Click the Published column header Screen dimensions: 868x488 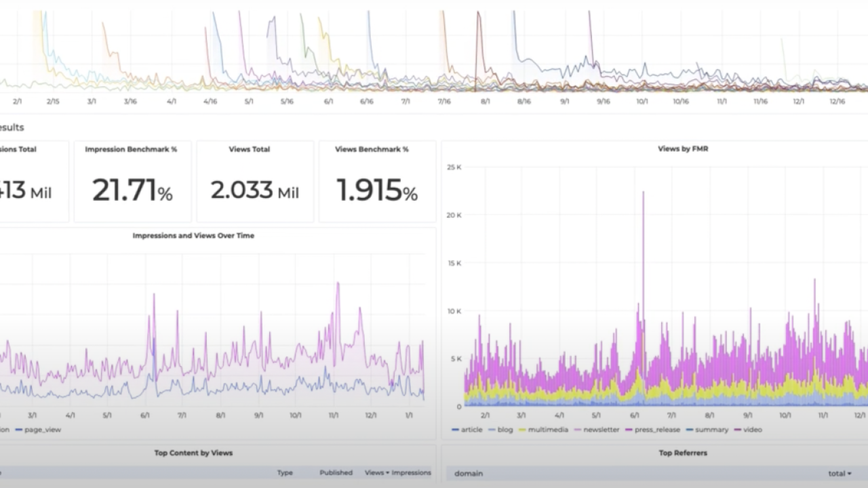[x=336, y=472]
